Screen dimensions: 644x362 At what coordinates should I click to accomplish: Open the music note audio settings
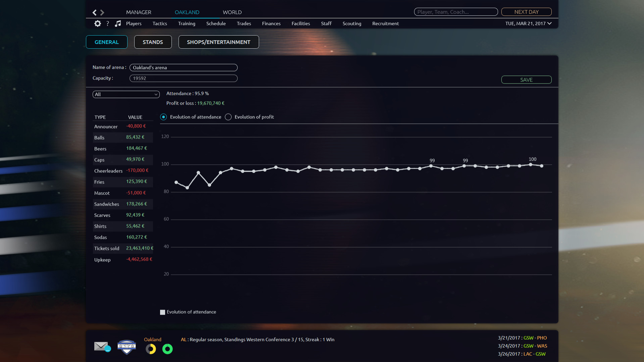[x=118, y=23]
